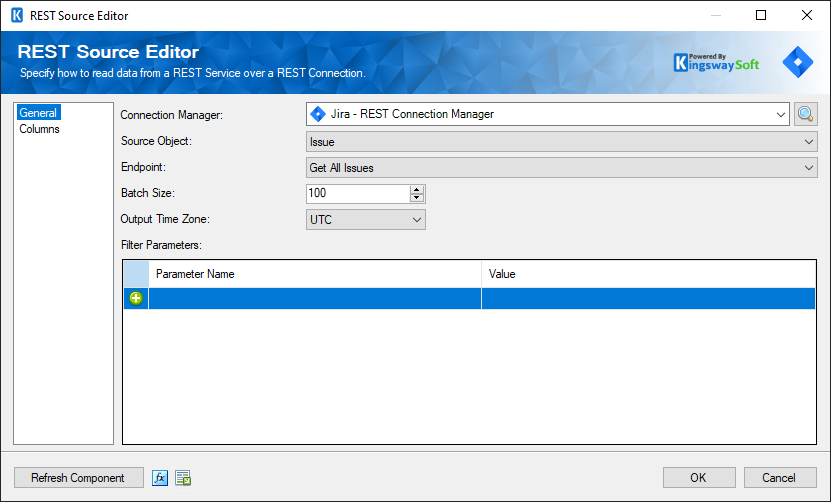This screenshot has width=831, height=502.
Task: Open the documentation icon beside fx
Action: point(183,478)
